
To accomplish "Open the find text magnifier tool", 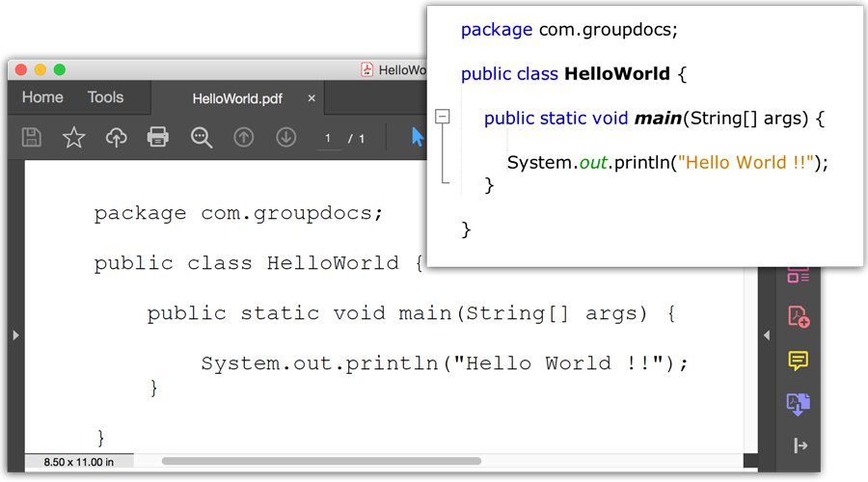I will click(x=201, y=137).
